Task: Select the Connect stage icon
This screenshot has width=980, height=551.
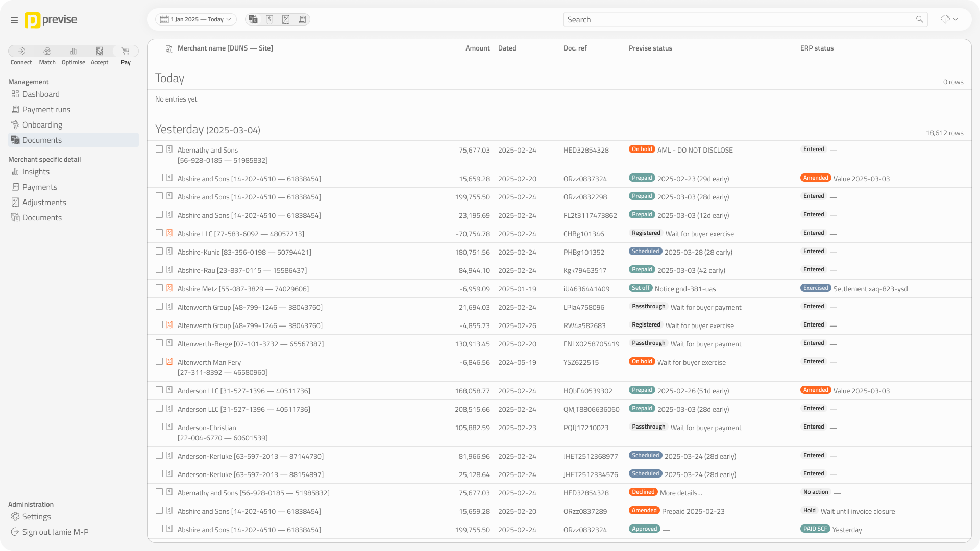Action: pyautogui.click(x=21, y=51)
